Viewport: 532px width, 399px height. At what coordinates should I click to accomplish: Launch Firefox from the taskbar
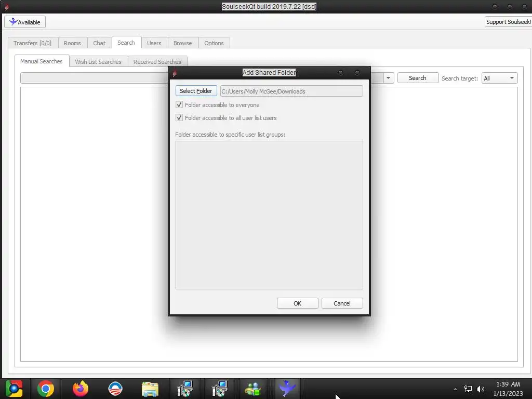pyautogui.click(x=81, y=389)
